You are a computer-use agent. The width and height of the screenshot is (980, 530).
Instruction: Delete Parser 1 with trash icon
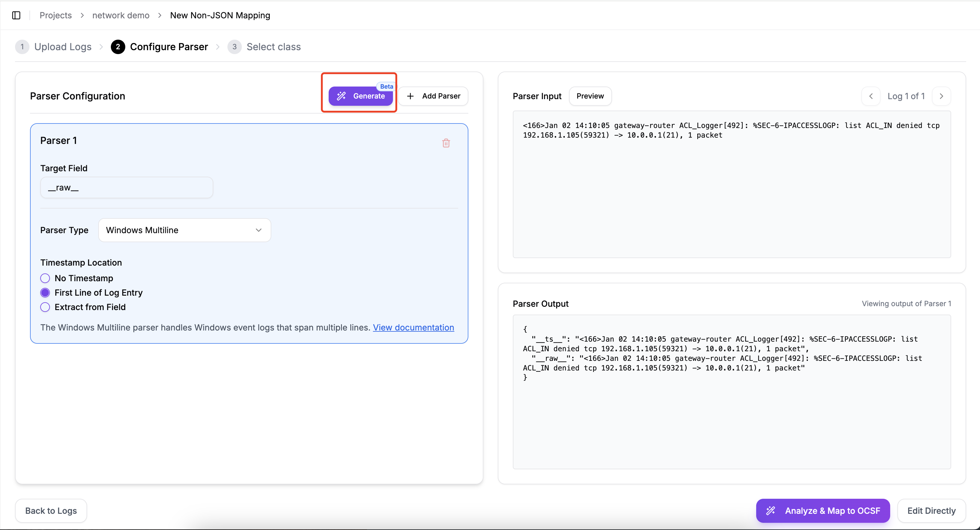pyautogui.click(x=446, y=143)
